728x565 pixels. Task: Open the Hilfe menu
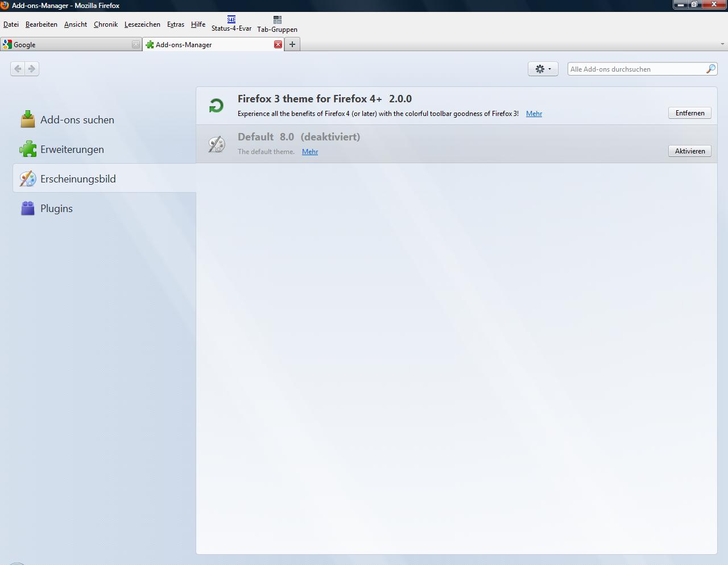(x=198, y=24)
